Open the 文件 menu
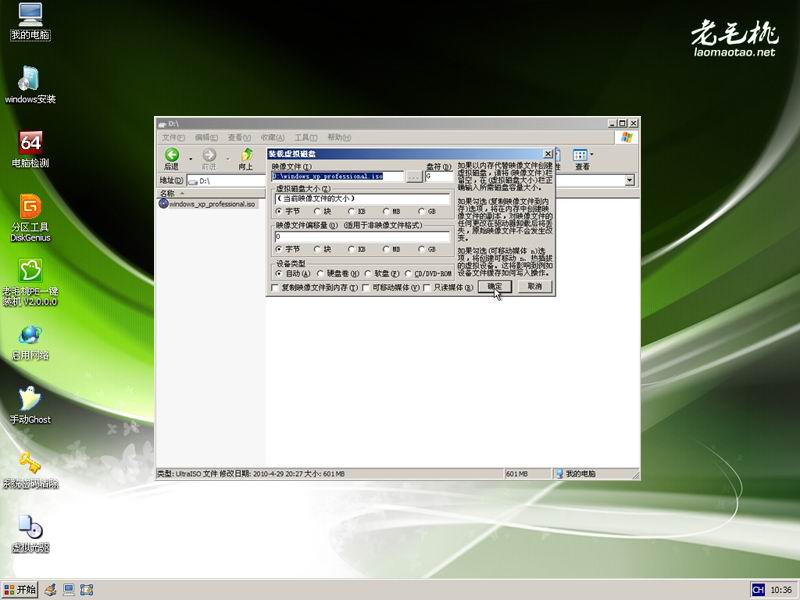Viewport: 800px width, 600px height. point(173,137)
